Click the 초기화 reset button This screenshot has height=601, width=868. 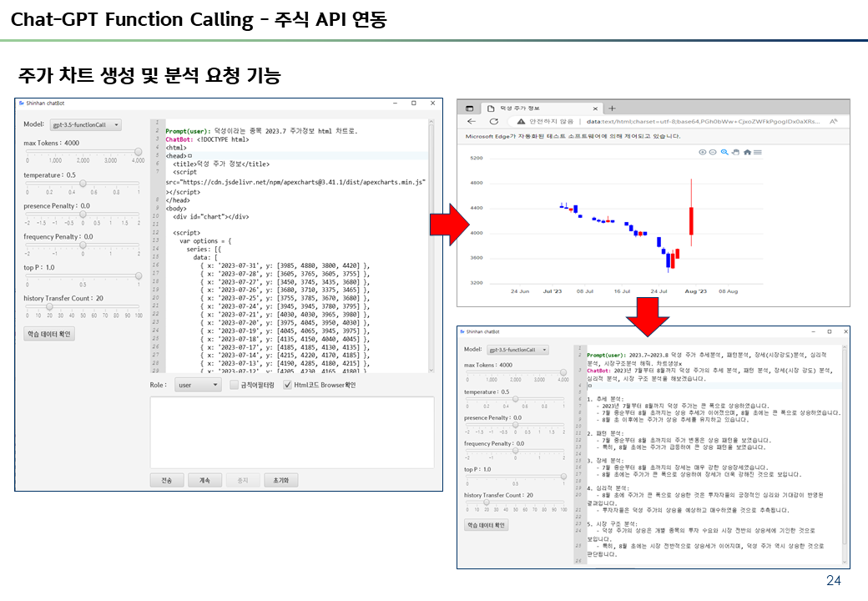281,480
